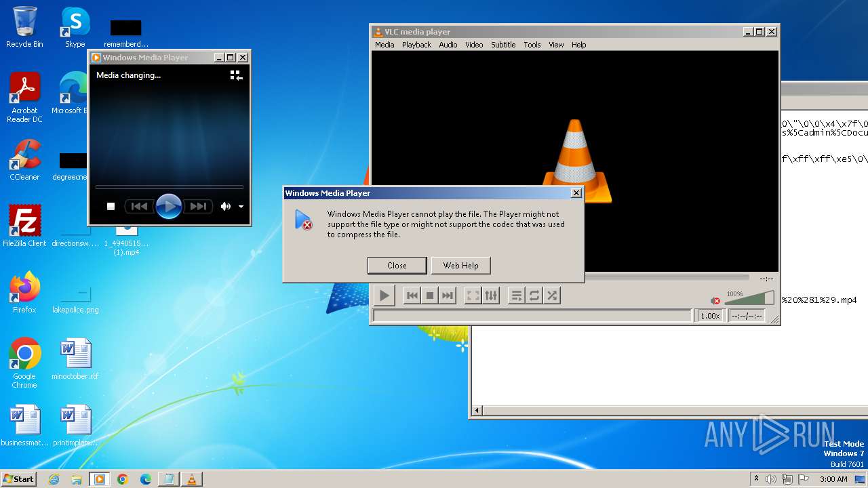This screenshot has width=868, height=488.
Task: Click the Web Help button
Action: (x=461, y=266)
